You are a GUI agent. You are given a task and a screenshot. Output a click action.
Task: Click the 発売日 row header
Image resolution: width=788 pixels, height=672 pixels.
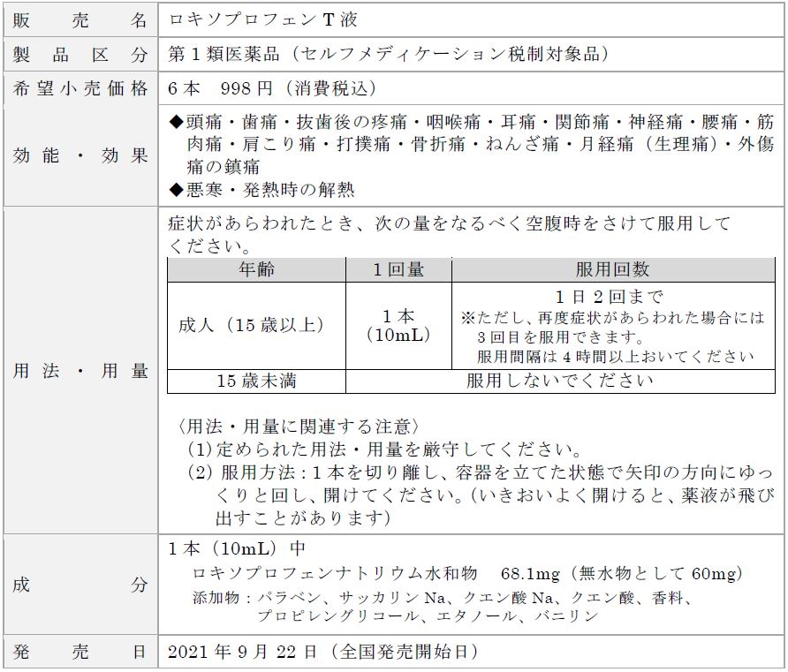(x=80, y=652)
